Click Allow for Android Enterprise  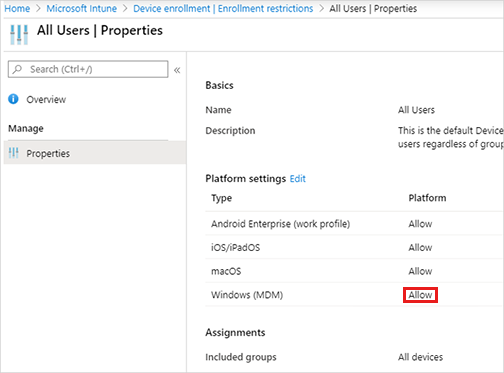(420, 224)
